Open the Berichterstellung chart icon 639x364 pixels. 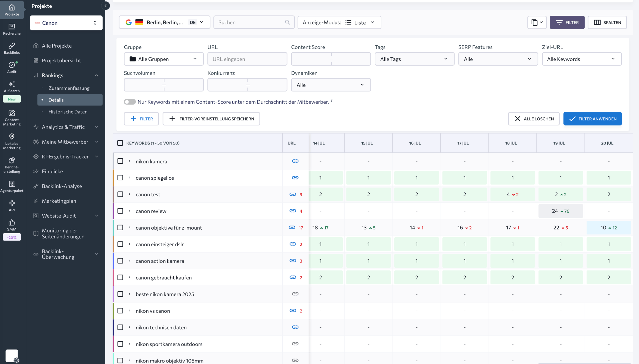(x=12, y=160)
